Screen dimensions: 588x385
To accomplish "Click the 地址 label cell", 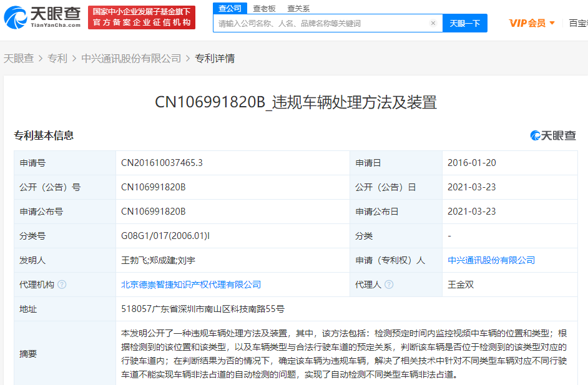I will (x=65, y=309).
